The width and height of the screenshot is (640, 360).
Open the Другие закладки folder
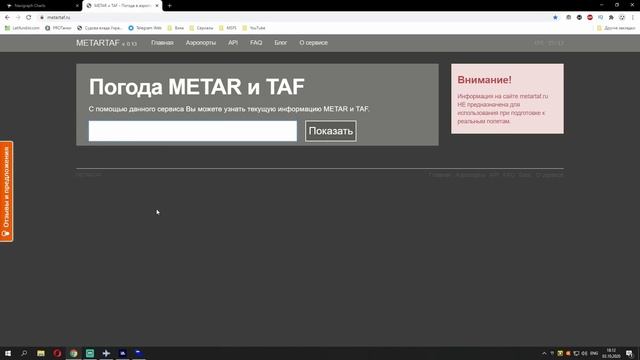[616, 28]
